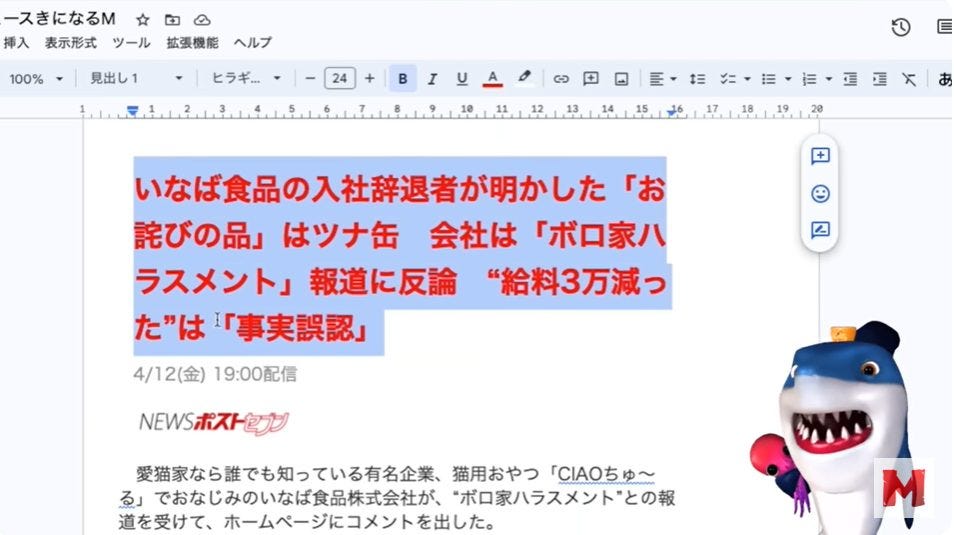Image resolution: width=954 pixels, height=535 pixels.
Task: Open the move to folder icon
Action: click(172, 19)
